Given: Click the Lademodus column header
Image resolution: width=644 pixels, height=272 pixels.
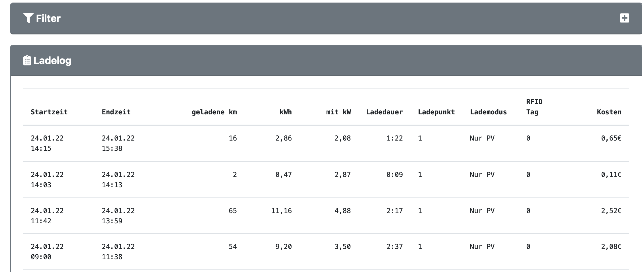Looking at the screenshot, I should [x=488, y=112].
